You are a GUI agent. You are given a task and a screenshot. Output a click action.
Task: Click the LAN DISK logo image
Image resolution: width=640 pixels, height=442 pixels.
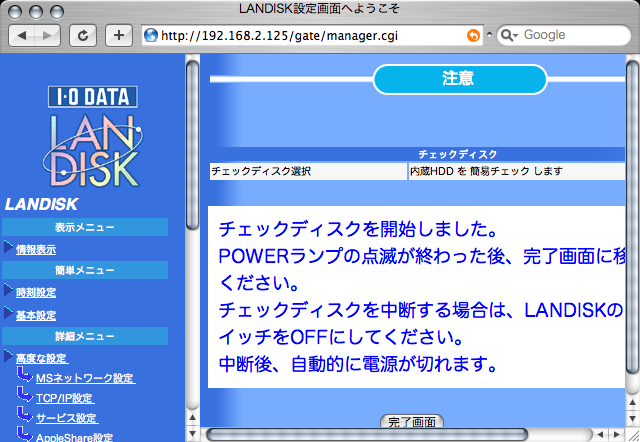click(93, 151)
